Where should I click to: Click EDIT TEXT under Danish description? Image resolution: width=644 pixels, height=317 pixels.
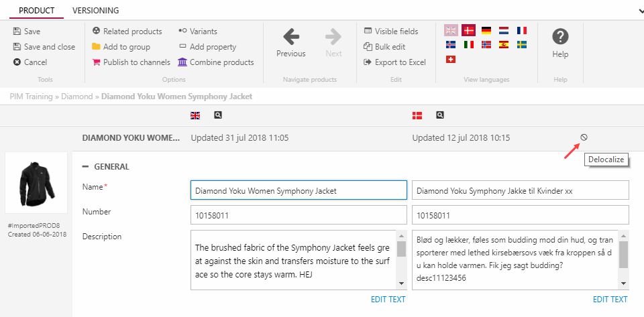tap(610, 300)
